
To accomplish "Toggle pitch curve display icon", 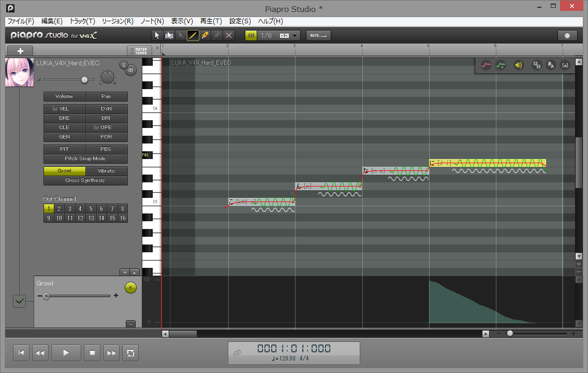I will coord(486,65).
